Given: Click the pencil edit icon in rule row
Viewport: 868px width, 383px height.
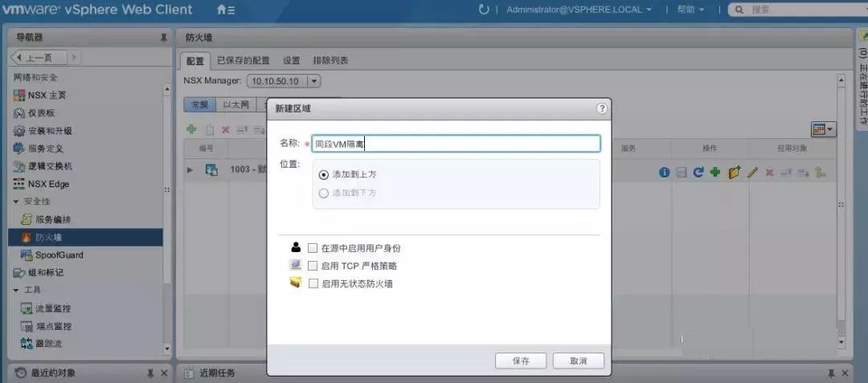Looking at the screenshot, I should coord(751,173).
